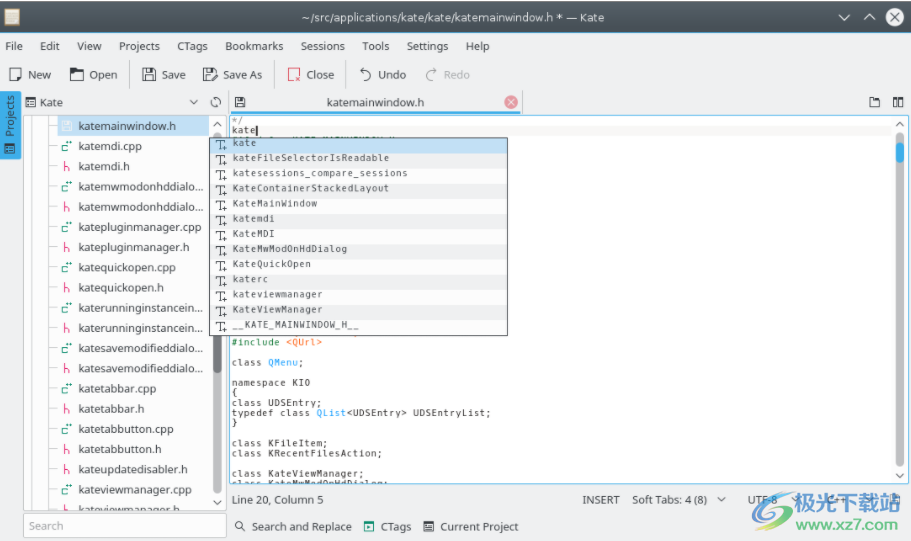Choose completion KateMDI
Image resolution: width=911 pixels, height=541 pixels.
(358, 234)
